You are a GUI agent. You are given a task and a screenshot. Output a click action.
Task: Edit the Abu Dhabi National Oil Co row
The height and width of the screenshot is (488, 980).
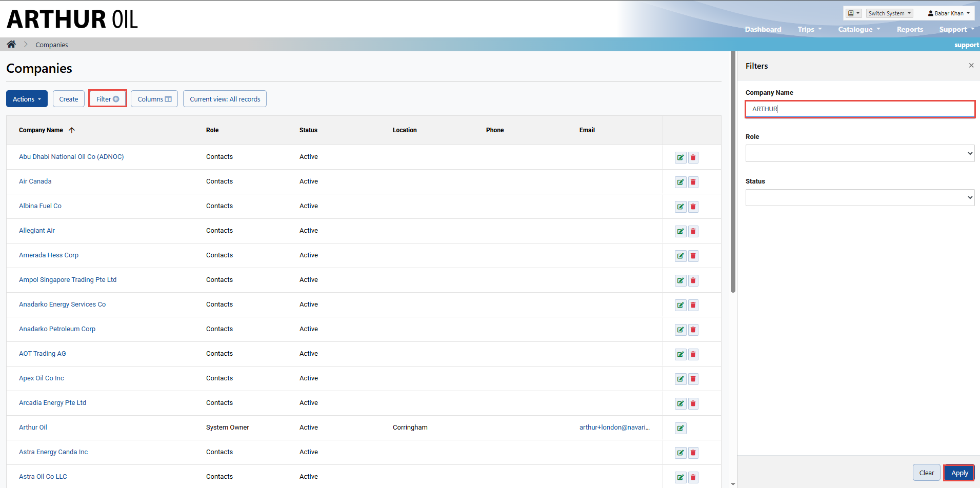point(681,157)
